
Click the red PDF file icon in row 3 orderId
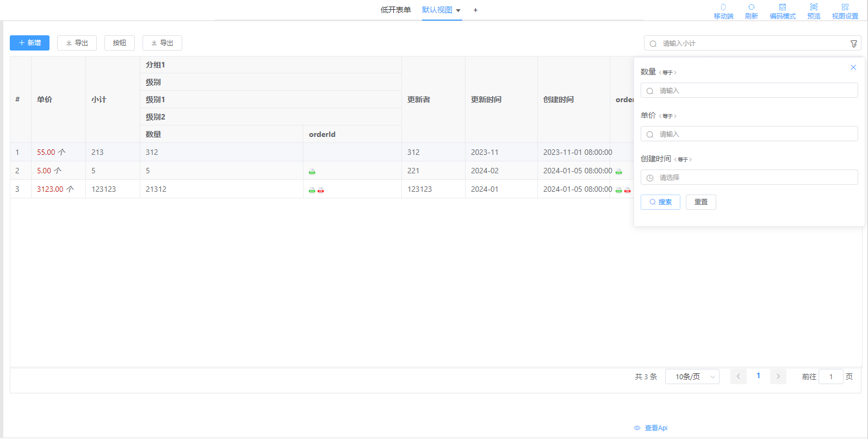pyautogui.click(x=321, y=190)
